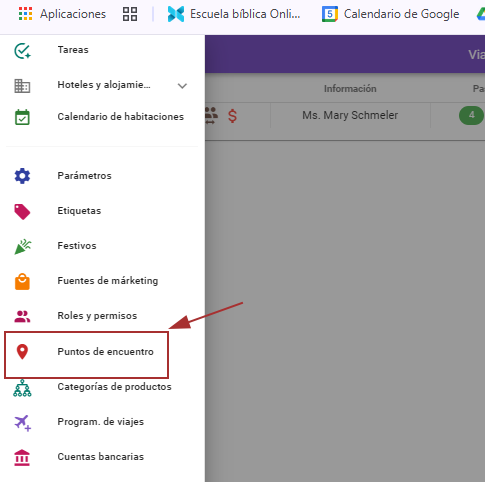Open the Fuentes de márketing menu item
The image size is (485, 482).
tap(102, 281)
